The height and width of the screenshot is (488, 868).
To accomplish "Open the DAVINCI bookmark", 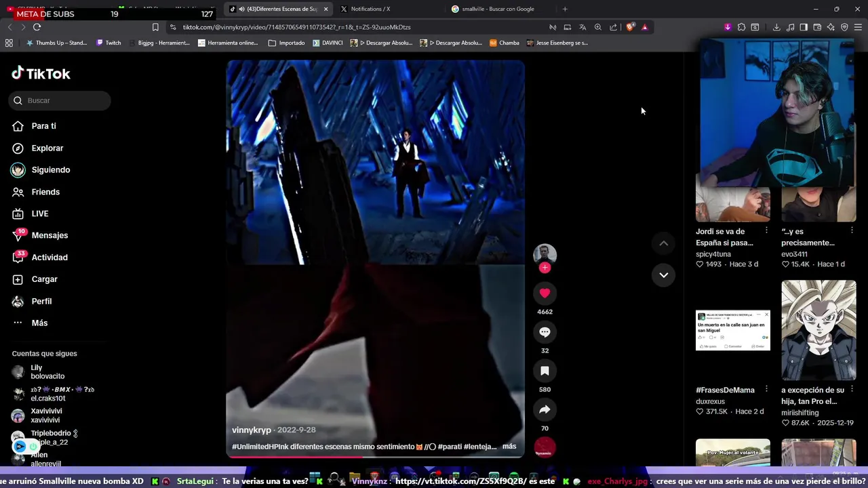I will pos(328,43).
